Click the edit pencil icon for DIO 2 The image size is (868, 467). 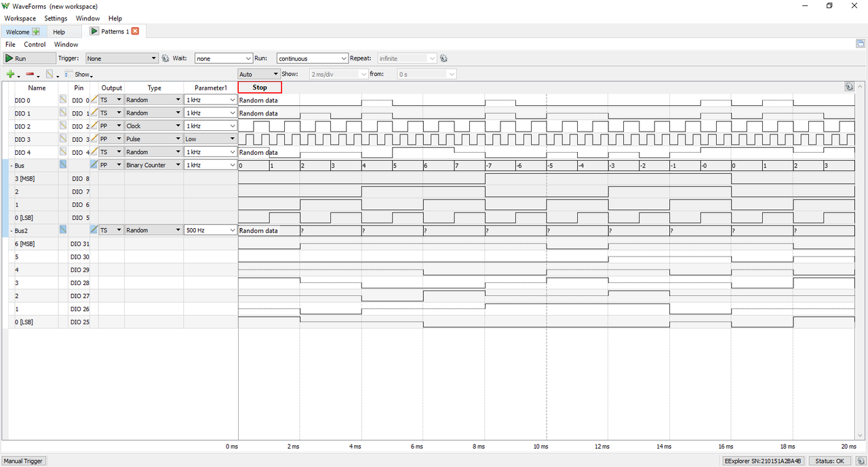(94, 126)
